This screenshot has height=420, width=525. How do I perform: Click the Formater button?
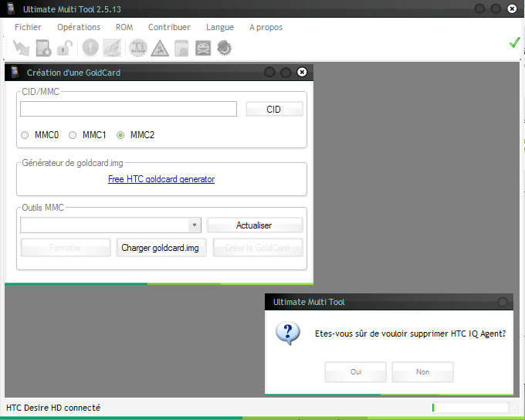pyautogui.click(x=66, y=248)
